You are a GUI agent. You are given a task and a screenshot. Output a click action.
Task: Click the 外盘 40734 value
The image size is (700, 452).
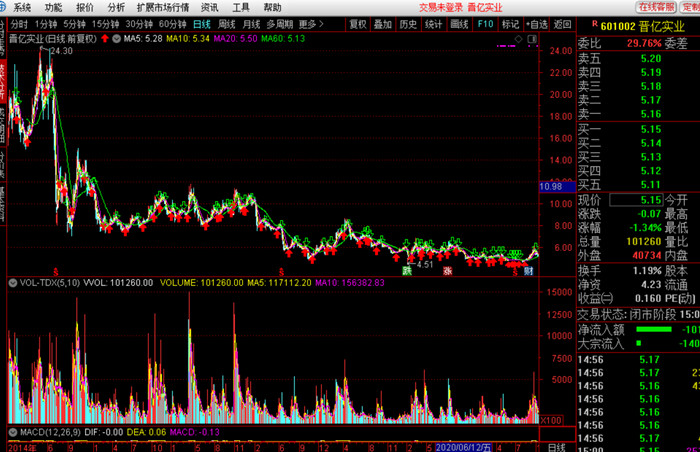(x=646, y=255)
